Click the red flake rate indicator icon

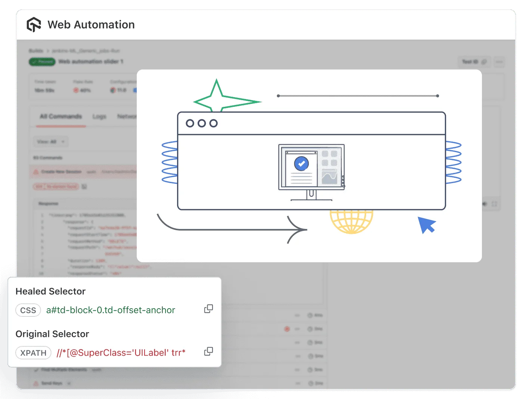click(x=76, y=90)
